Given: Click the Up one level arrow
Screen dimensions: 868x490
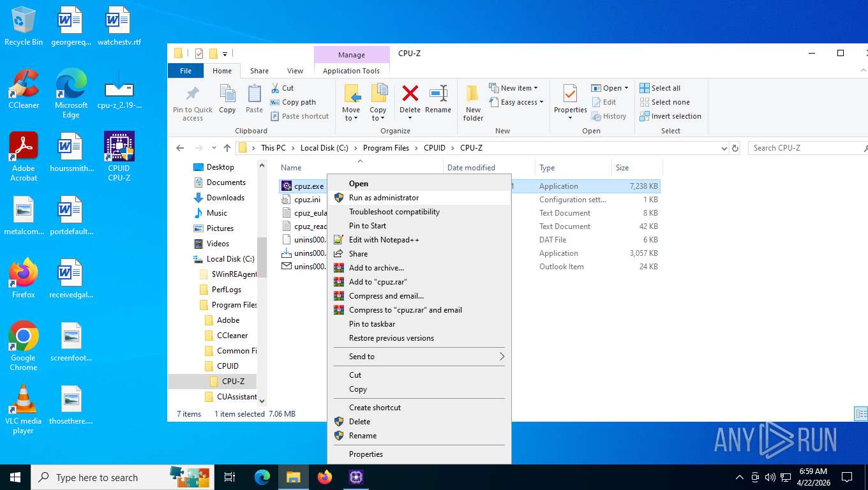Looking at the screenshot, I should 227,148.
